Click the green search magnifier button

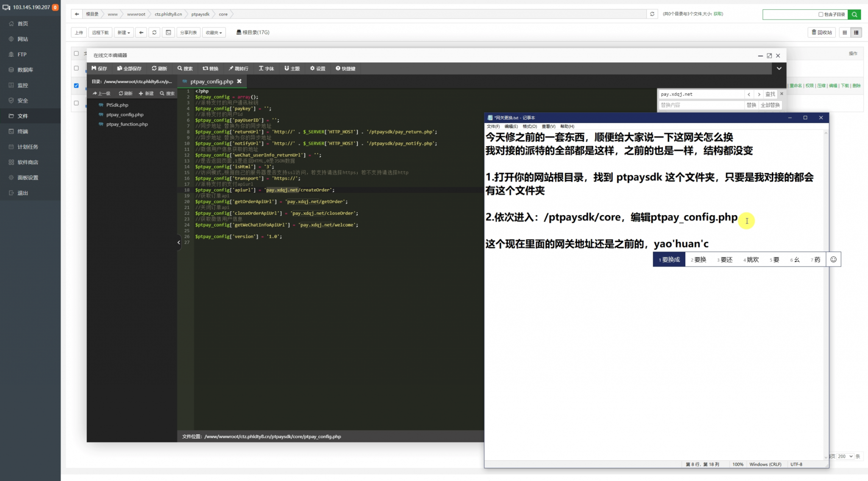(x=854, y=14)
